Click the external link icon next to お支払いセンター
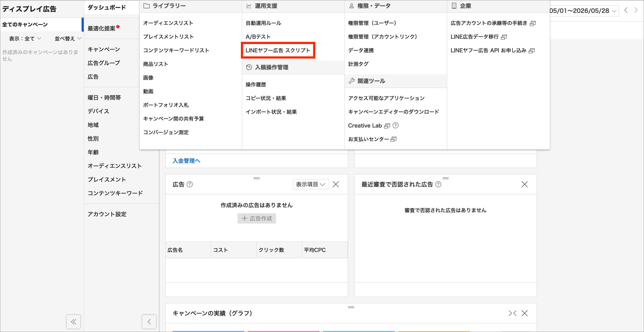Viewport: 644px width, 332px height. coord(393,139)
